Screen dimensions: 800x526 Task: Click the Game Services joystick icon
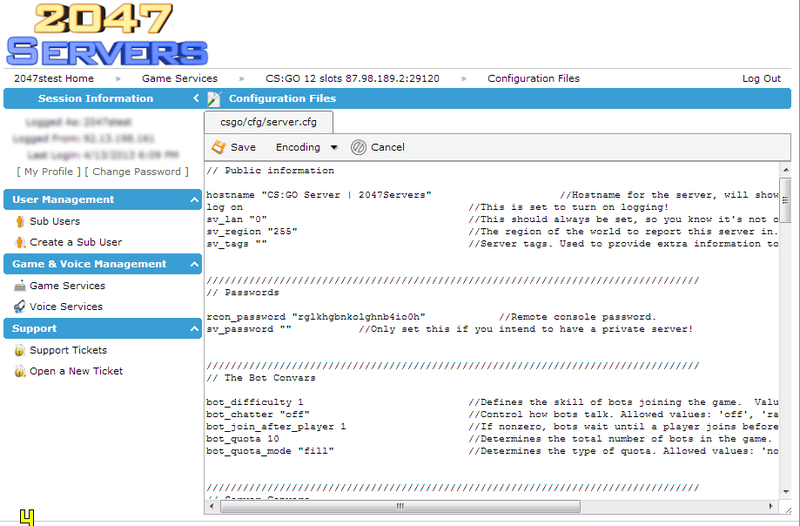20,286
